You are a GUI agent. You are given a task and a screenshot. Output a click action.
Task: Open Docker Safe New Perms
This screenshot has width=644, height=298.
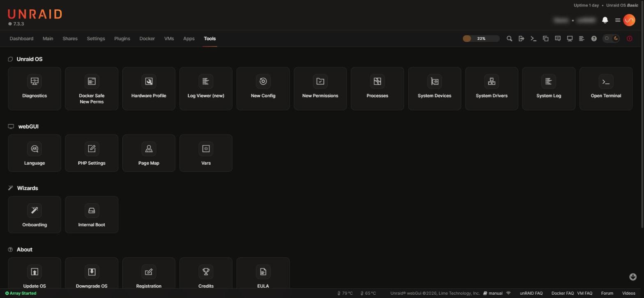[92, 89]
